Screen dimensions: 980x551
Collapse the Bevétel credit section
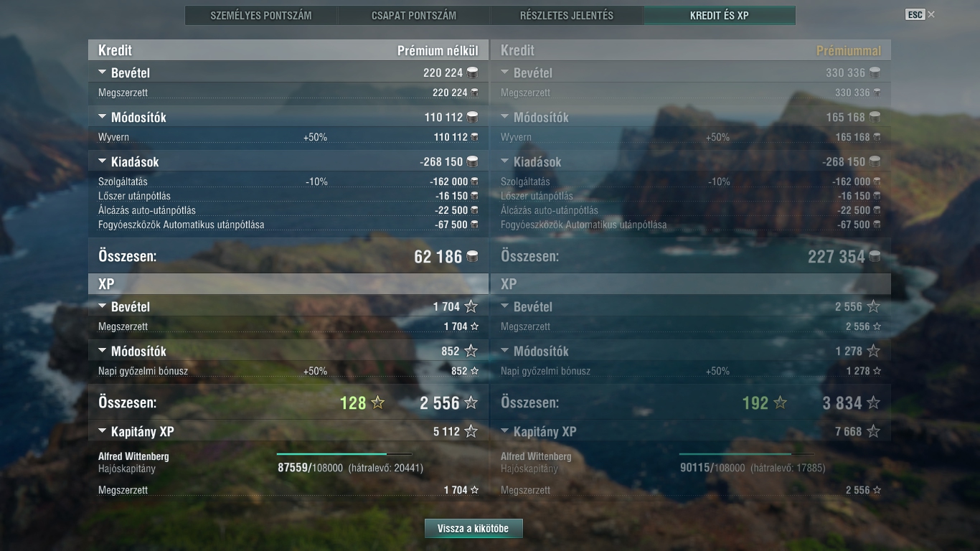[103, 72]
